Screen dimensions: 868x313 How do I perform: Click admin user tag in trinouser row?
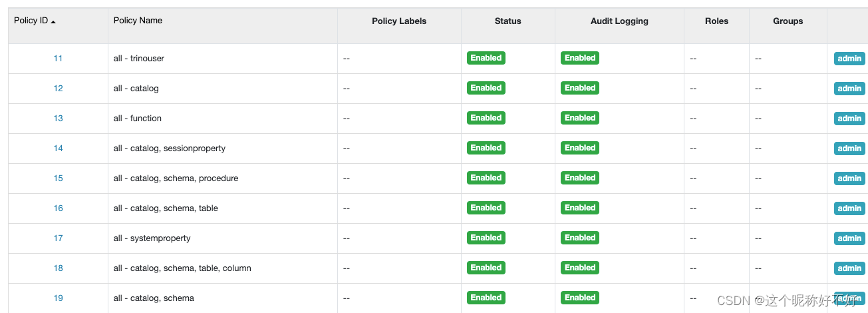[849, 59]
